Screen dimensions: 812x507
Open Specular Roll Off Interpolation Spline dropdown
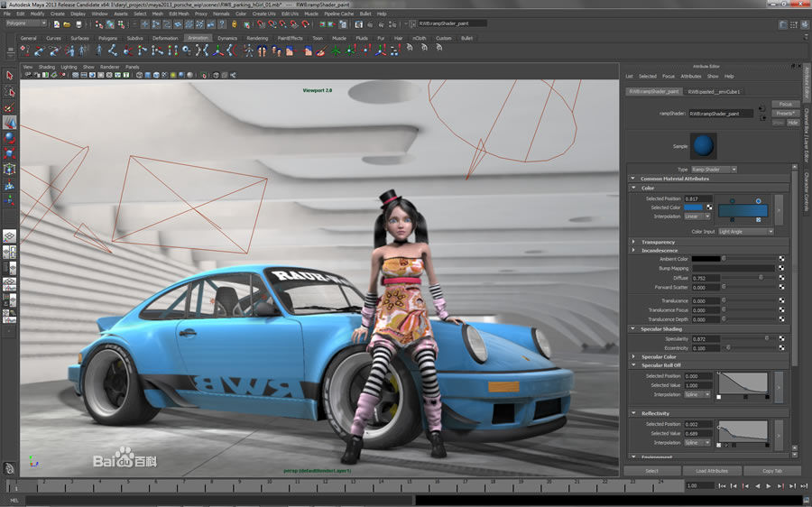pos(697,394)
